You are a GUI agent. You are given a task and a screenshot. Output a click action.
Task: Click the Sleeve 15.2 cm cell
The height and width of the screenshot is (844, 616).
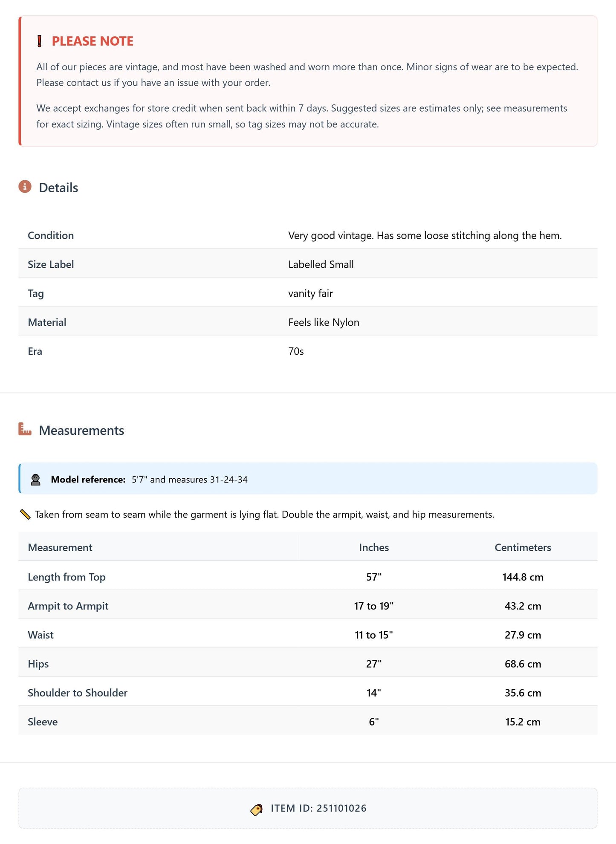coord(523,722)
